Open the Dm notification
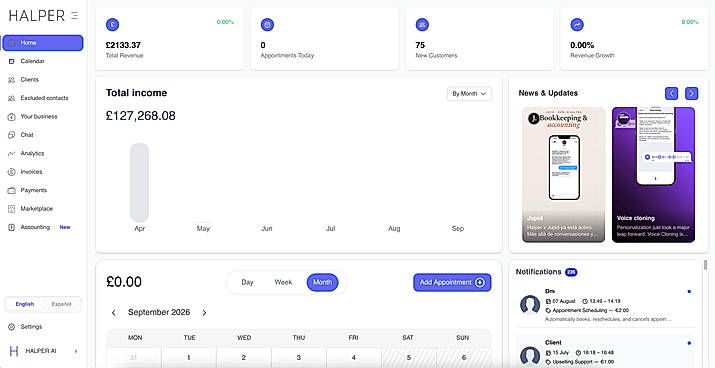The height and width of the screenshot is (368, 715). [x=606, y=305]
